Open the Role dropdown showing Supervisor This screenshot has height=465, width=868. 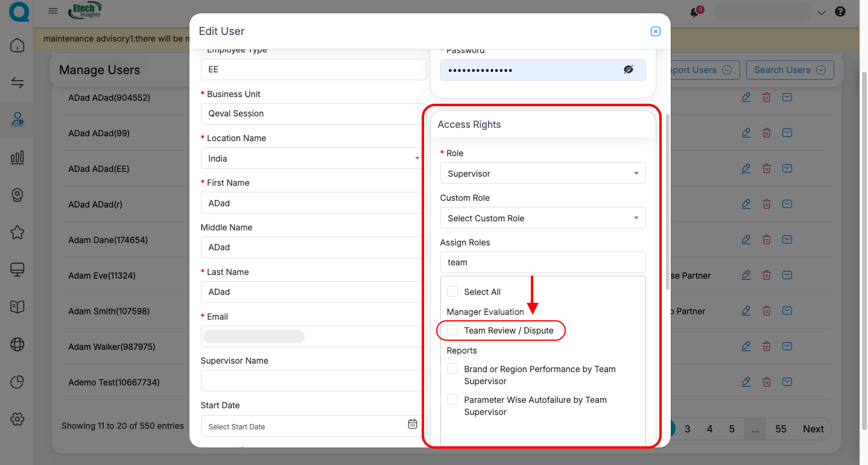(542, 174)
